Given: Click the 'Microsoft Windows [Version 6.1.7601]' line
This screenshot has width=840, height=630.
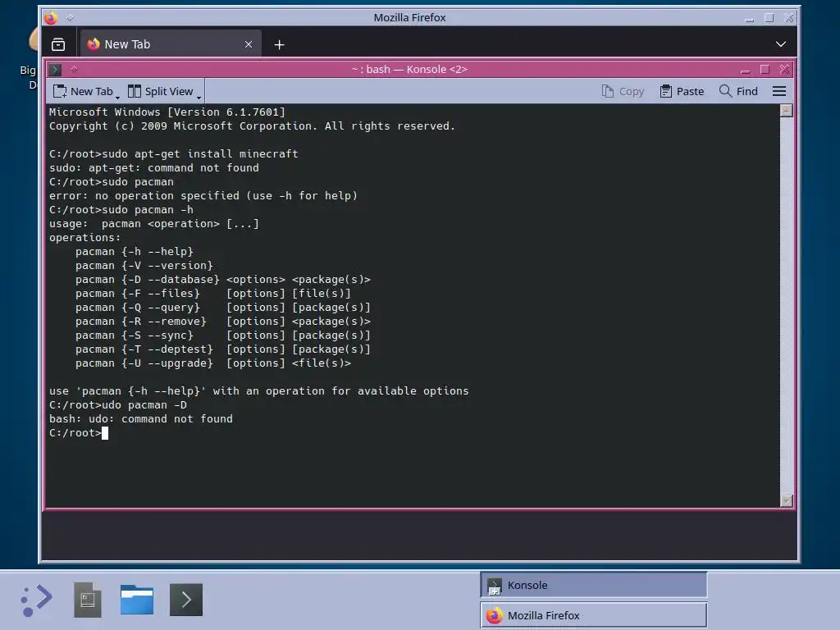Looking at the screenshot, I should pyautogui.click(x=167, y=112).
